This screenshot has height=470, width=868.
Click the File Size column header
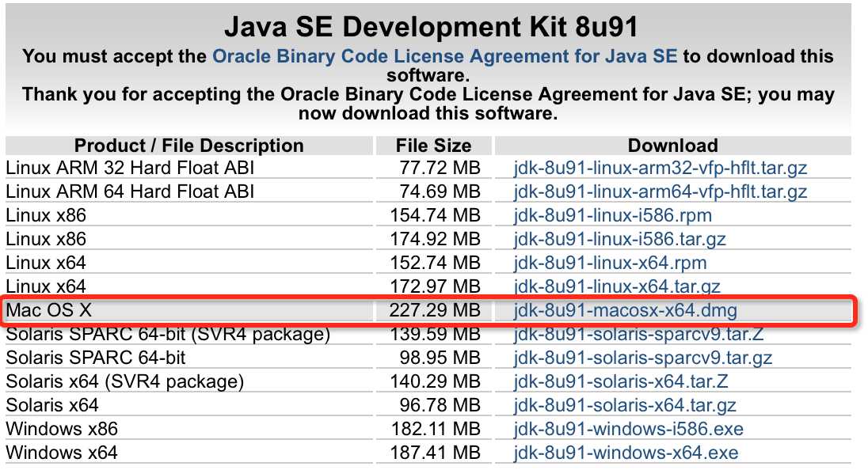(433, 146)
